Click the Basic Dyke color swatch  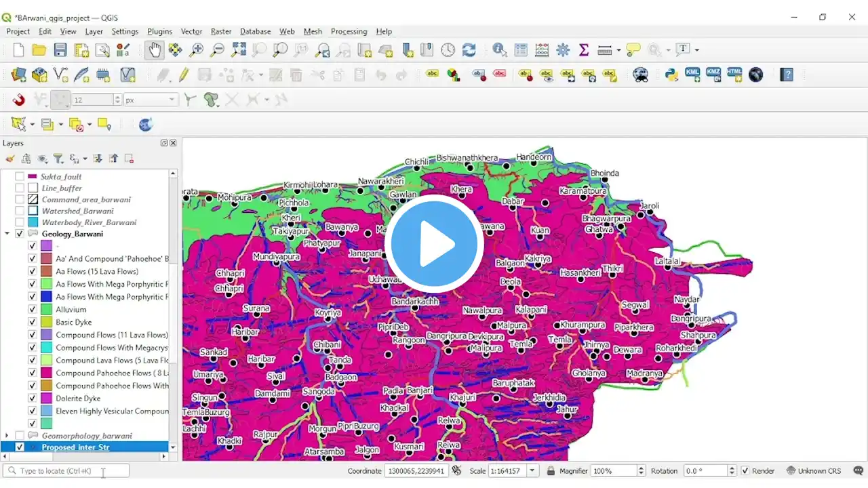(46, 323)
